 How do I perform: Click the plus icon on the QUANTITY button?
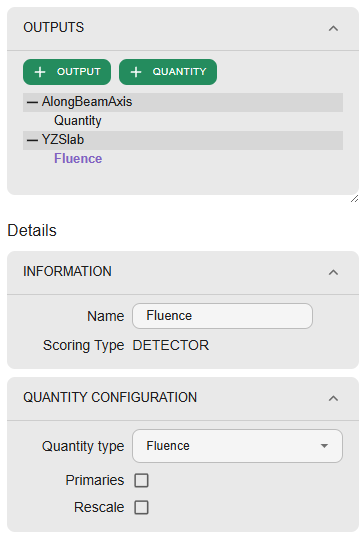click(136, 72)
